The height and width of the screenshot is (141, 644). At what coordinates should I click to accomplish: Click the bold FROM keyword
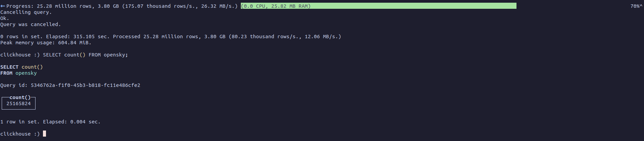(6, 73)
